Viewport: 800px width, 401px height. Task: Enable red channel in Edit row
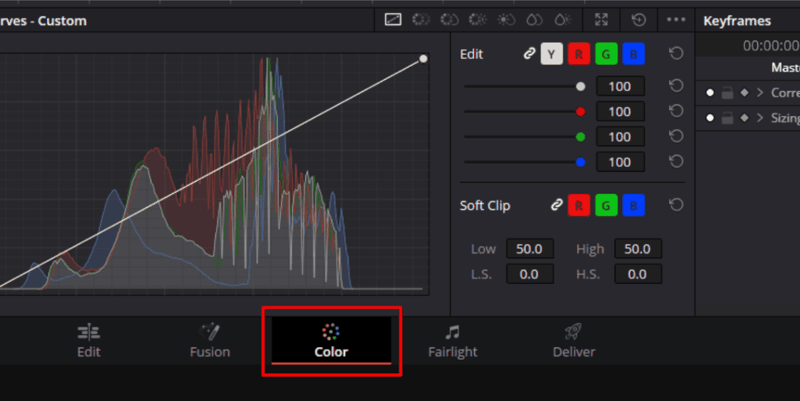click(579, 54)
